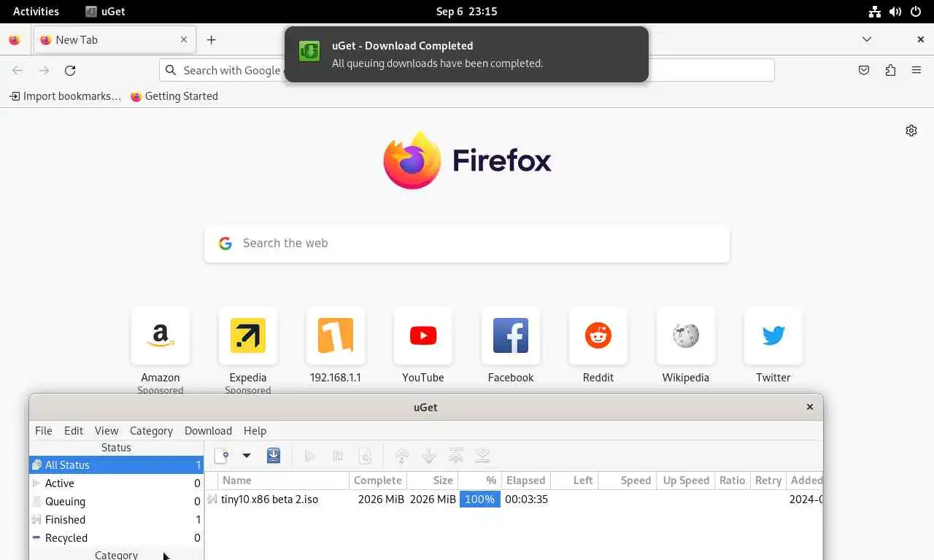
Task: Select the Active status row
Action: [116, 483]
